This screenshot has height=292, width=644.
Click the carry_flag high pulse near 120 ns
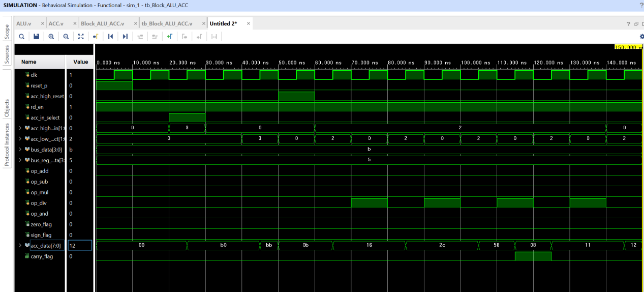pos(533,256)
